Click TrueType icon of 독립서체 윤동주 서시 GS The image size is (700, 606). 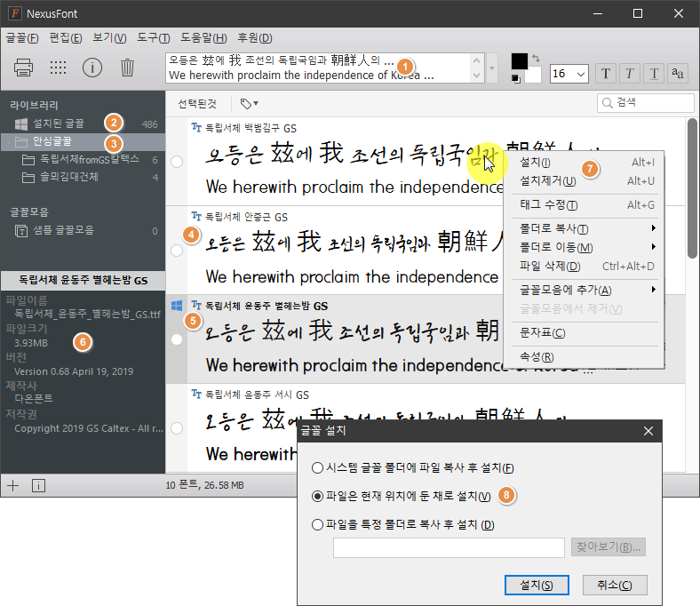pos(196,395)
